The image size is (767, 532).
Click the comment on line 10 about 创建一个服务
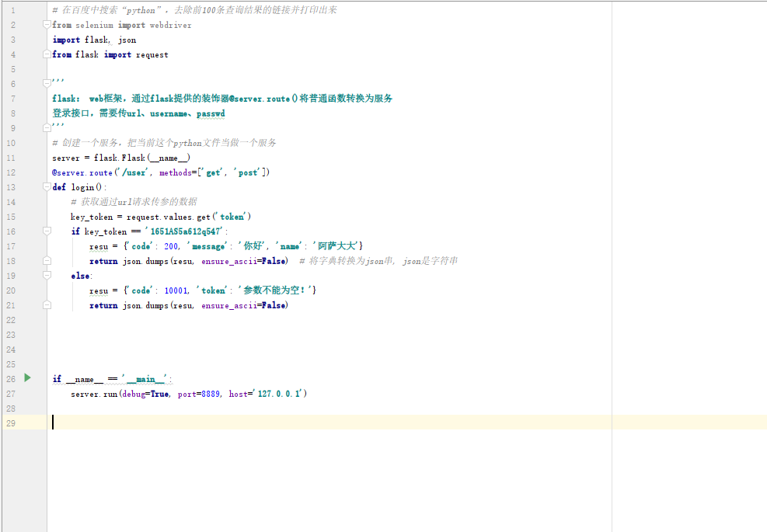click(x=165, y=143)
